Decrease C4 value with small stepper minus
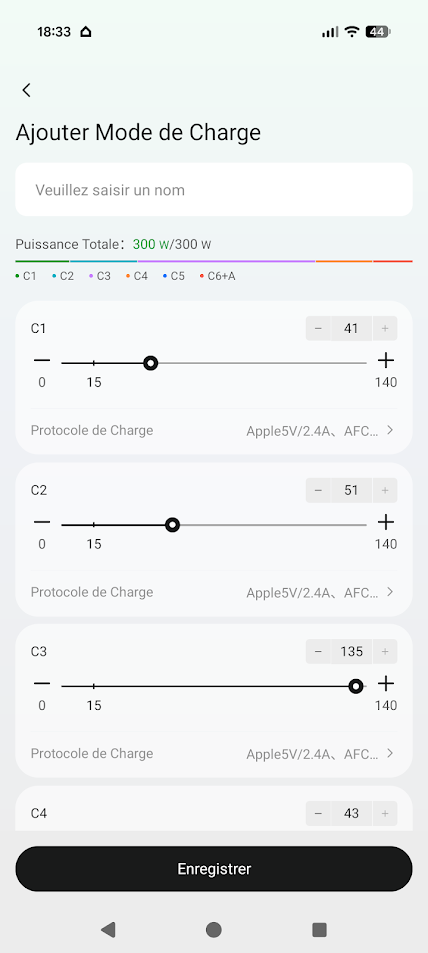 [x=318, y=813]
